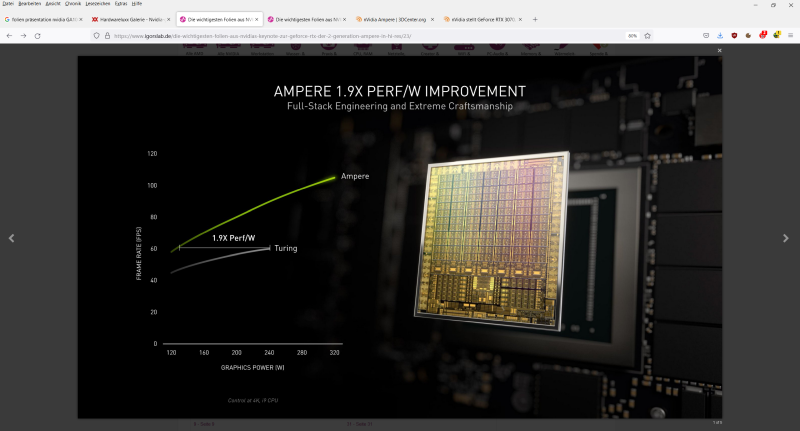Save the page to Pocket
Screen dimensions: 800x431
(x=706, y=36)
